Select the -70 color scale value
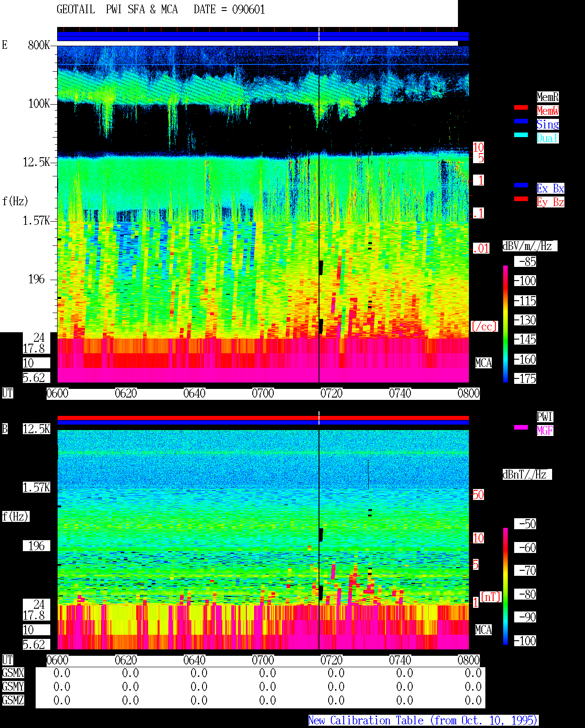Screen dimensions: 585x728 pyautogui.click(x=525, y=570)
